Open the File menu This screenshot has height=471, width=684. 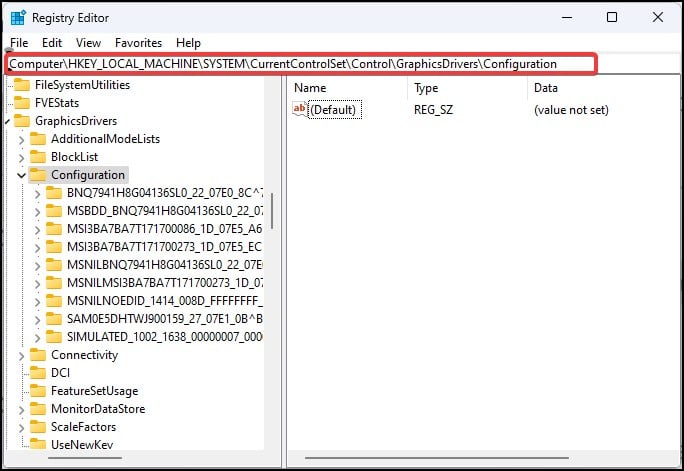(19, 43)
